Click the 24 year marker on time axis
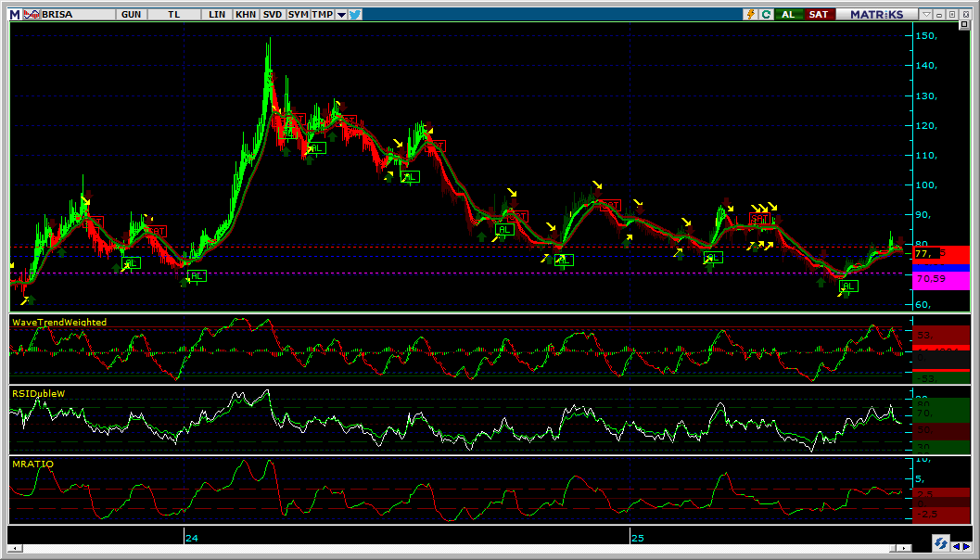 point(192,538)
